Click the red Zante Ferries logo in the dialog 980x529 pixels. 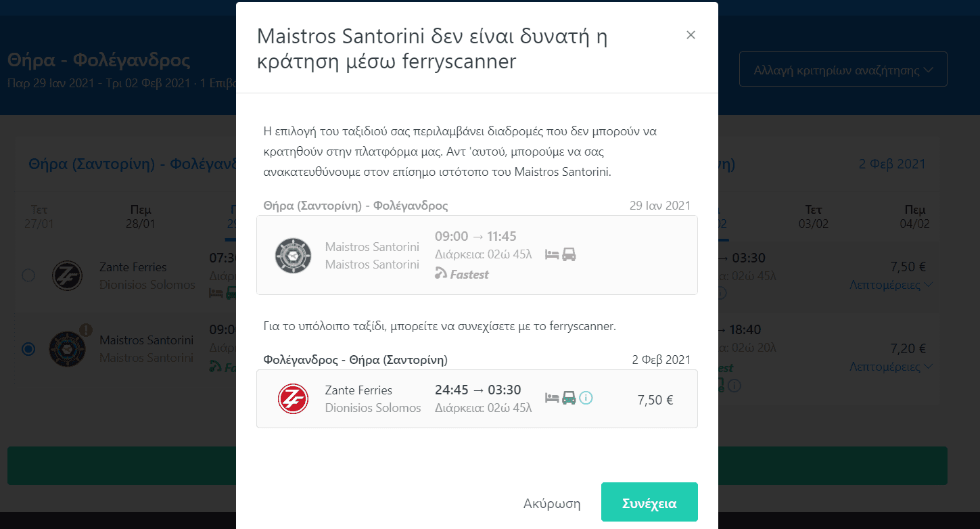coord(293,398)
